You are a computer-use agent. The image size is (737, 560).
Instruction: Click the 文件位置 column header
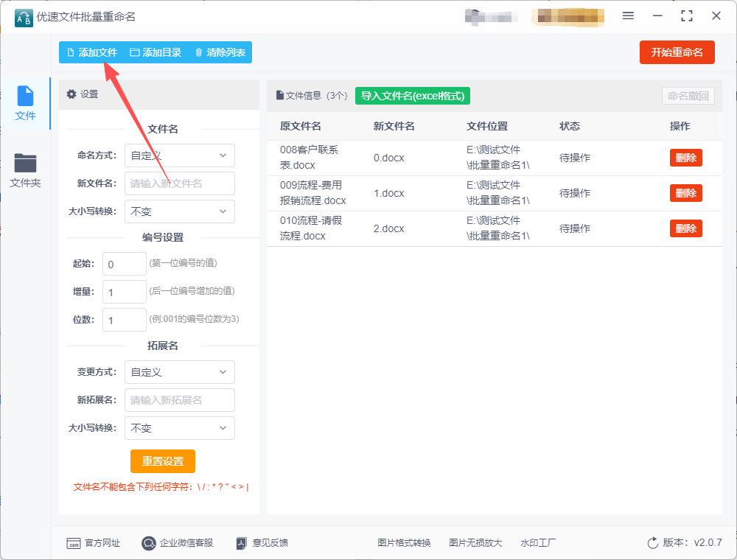tap(487, 126)
